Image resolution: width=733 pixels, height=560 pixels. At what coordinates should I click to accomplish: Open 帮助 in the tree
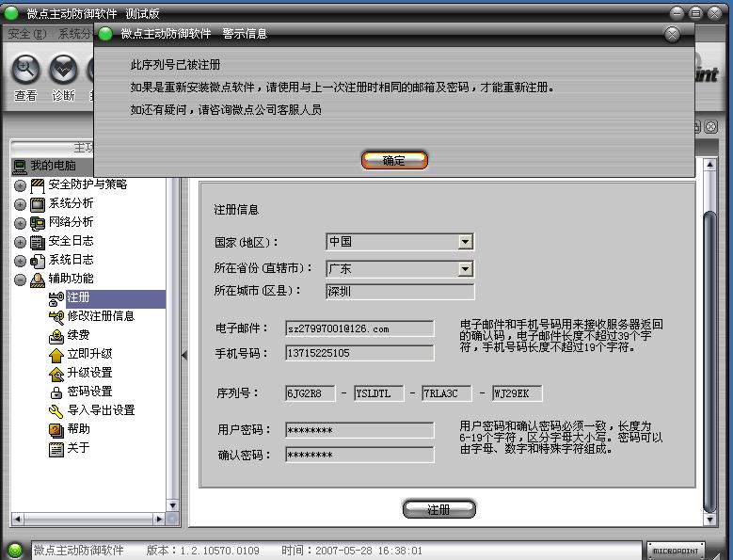[78, 428]
